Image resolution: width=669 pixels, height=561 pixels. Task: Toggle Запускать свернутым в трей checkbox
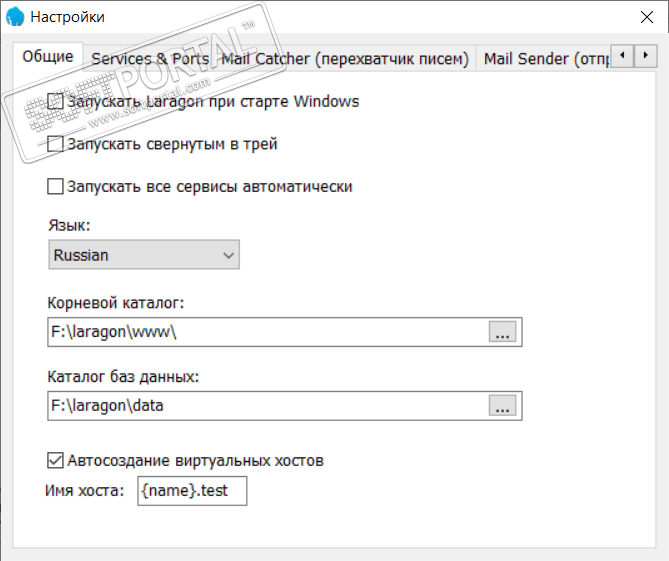point(55,144)
